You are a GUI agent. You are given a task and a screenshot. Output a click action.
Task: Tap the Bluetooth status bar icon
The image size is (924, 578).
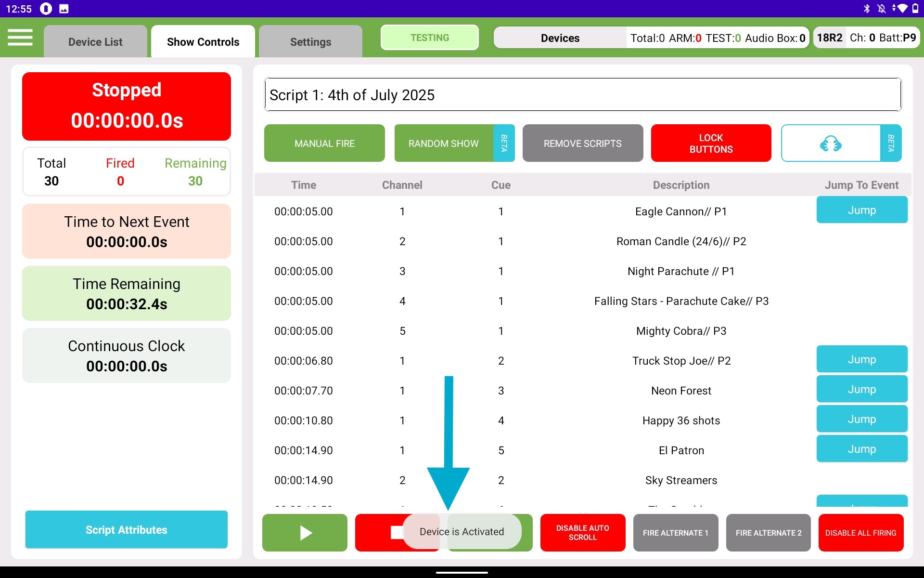click(867, 9)
